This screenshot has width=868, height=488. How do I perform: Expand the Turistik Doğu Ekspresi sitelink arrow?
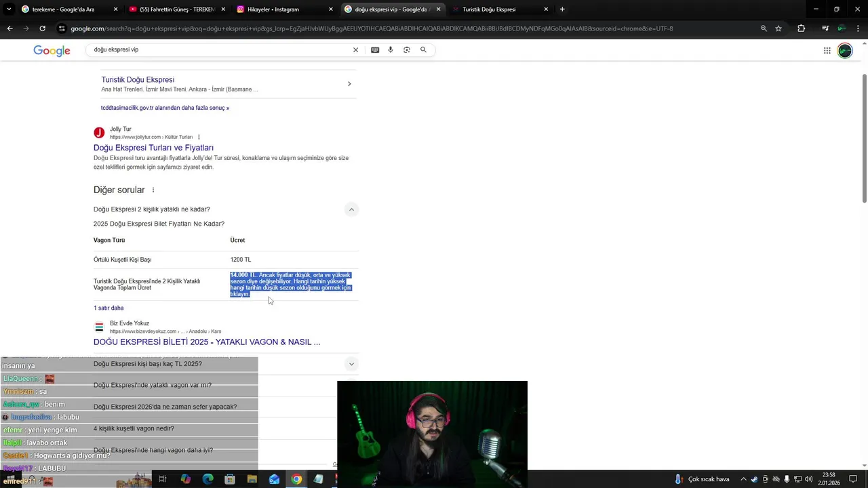point(349,84)
